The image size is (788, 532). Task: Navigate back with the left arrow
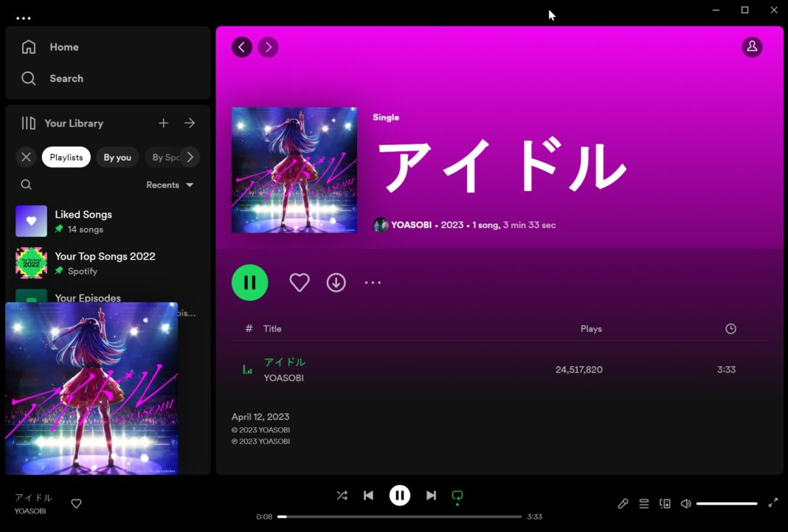pyautogui.click(x=242, y=47)
